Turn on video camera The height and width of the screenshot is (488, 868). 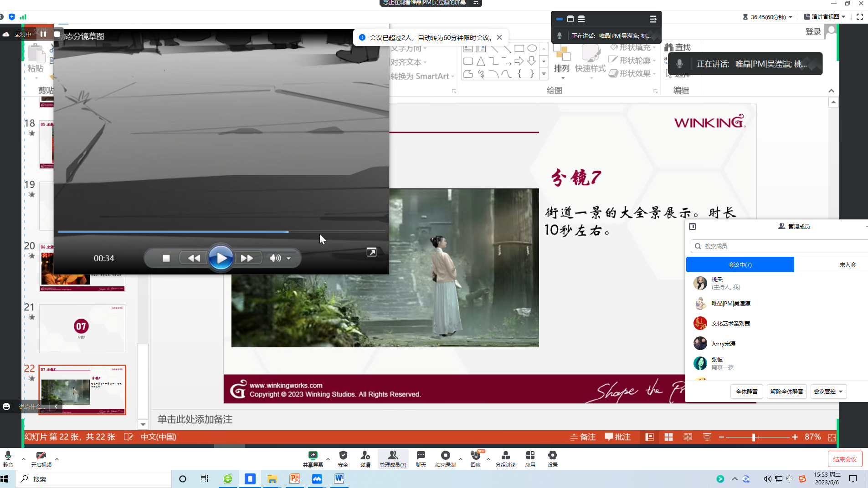coord(41,458)
